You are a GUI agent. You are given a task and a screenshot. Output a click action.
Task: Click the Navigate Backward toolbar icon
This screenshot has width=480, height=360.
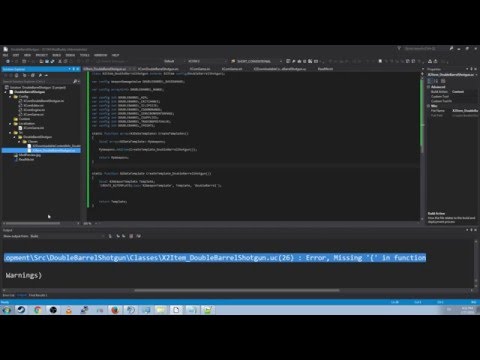8,61
